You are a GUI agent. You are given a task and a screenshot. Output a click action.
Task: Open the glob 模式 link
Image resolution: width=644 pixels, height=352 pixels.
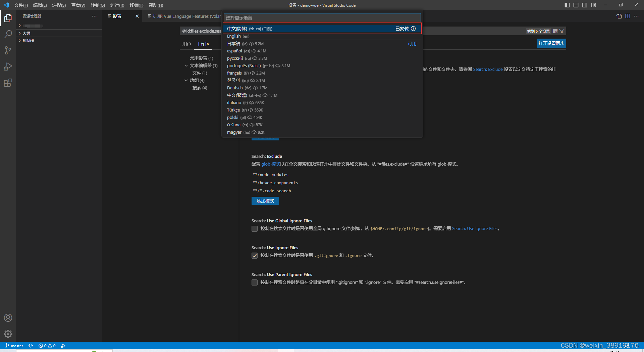pyautogui.click(x=271, y=164)
